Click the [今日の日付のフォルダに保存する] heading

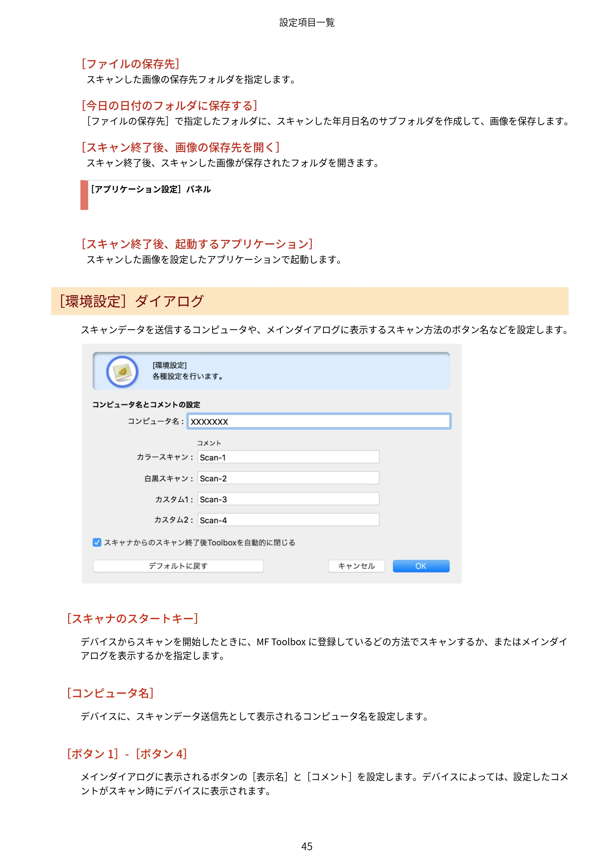169,106
